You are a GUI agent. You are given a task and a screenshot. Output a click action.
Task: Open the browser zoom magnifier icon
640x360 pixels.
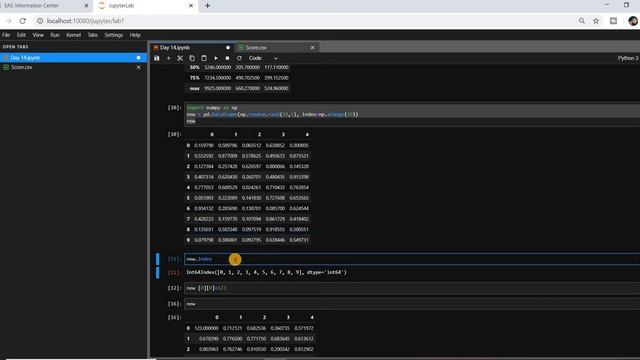pyautogui.click(x=582, y=21)
